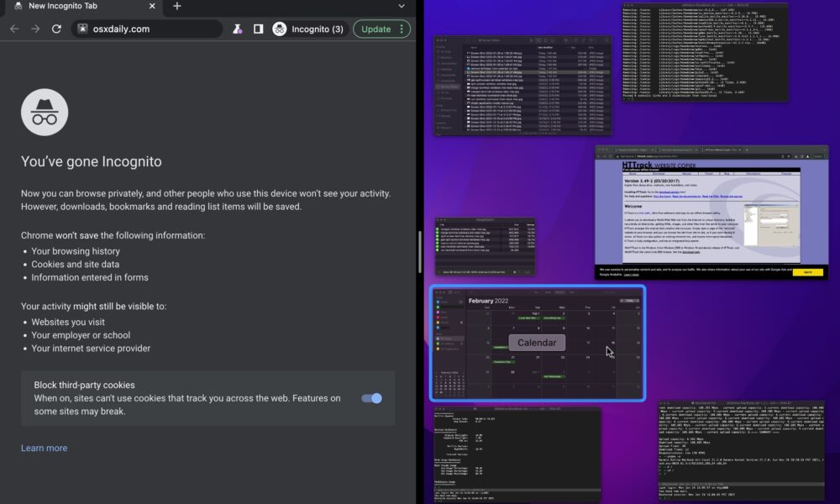This screenshot has width=840, height=504.
Task: Click "Your browsing history" list item
Action: (76, 251)
